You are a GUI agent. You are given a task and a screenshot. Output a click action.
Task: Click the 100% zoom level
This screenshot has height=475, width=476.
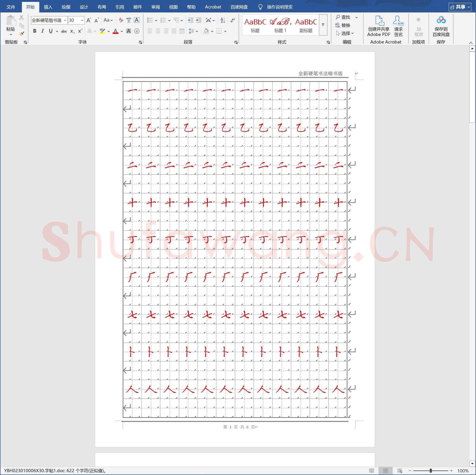click(463, 471)
